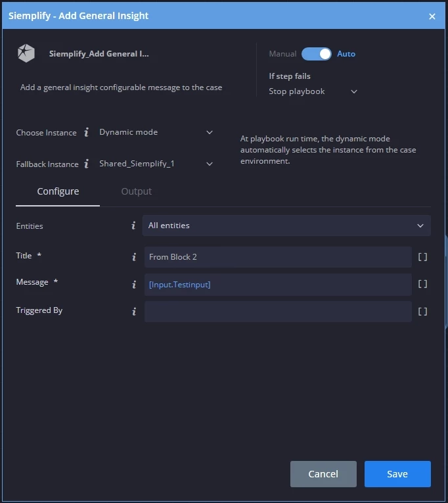This screenshot has width=448, height=503.
Task: Click the Cancel button
Action: (x=323, y=474)
